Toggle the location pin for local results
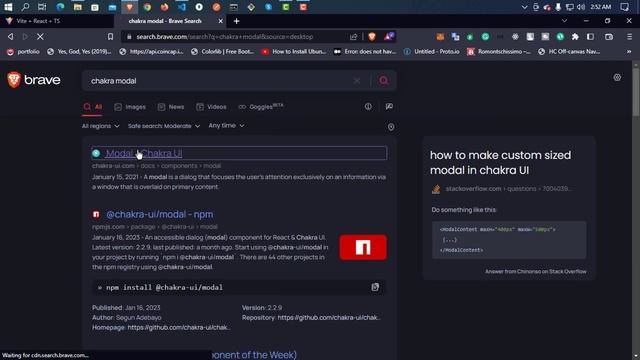 click(x=391, y=127)
